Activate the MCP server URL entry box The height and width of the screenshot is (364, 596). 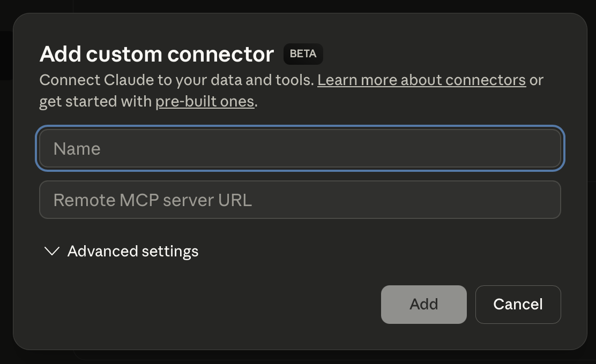300,200
